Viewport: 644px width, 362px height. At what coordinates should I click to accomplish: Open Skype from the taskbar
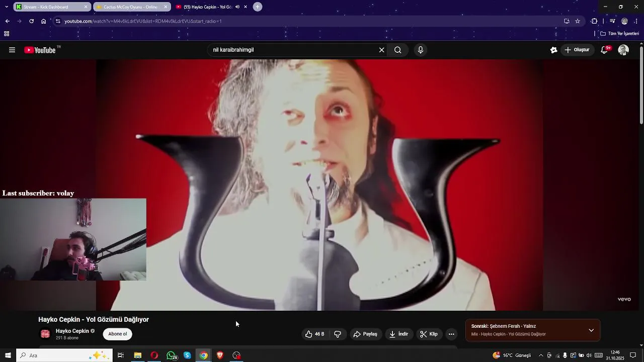[187, 355]
